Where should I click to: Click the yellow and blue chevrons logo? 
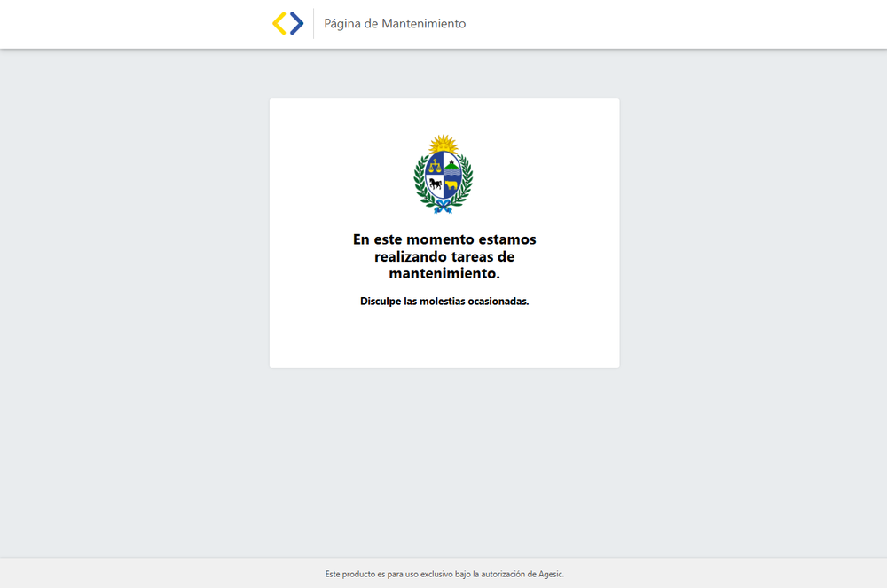click(288, 24)
